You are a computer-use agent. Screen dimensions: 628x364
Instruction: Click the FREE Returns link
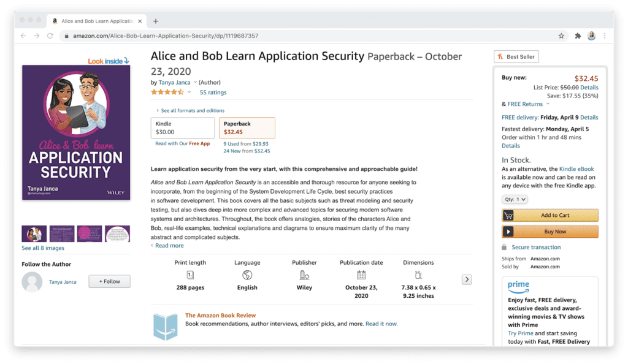click(x=525, y=104)
